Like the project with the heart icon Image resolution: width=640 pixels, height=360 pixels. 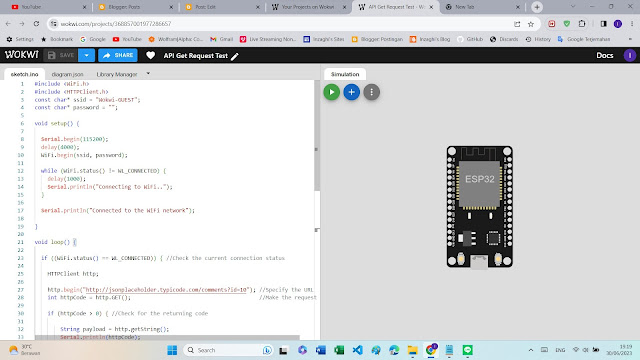click(x=150, y=55)
